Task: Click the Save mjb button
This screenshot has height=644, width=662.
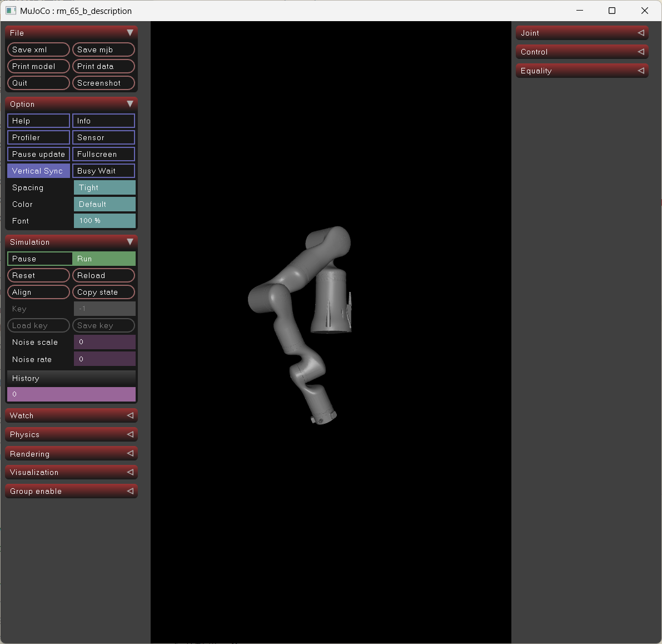Action: 103,49
